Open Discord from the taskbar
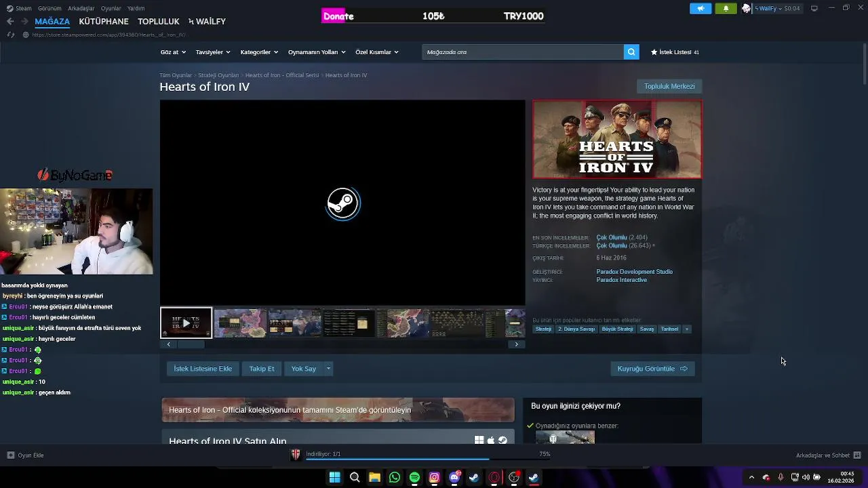Screen dimensions: 868x488 pyautogui.click(x=454, y=478)
